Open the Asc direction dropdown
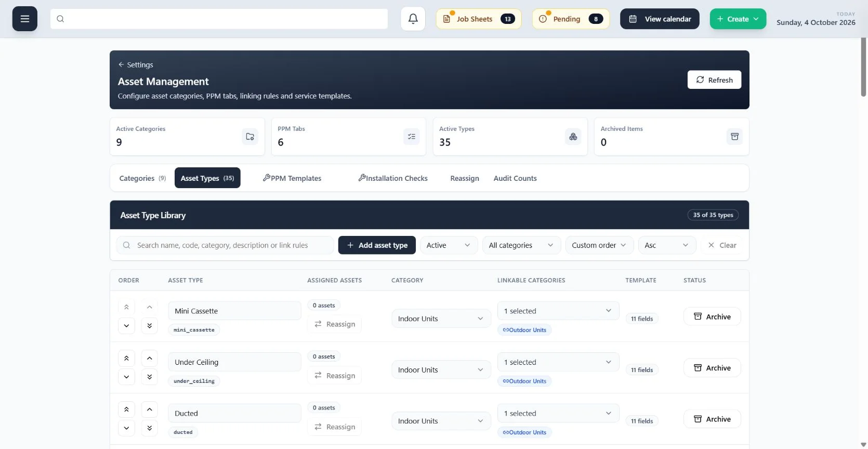 coord(667,245)
